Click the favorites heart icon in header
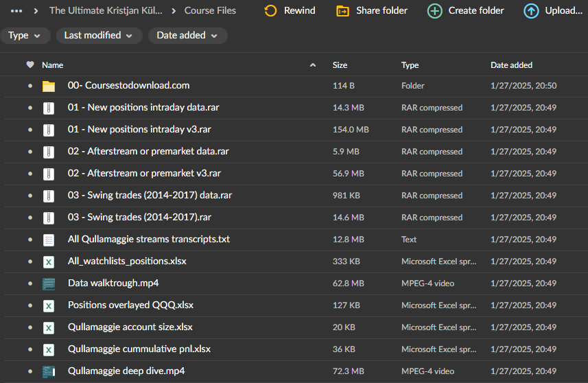 pos(30,65)
